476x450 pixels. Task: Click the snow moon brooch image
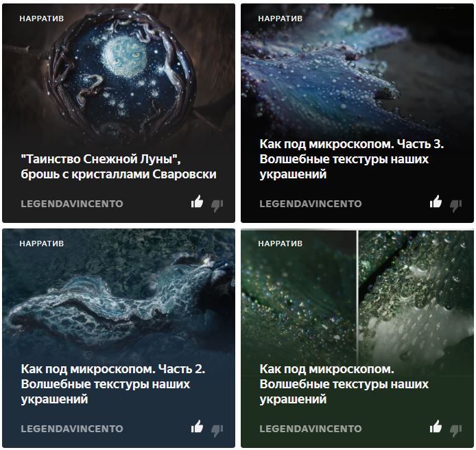[x=119, y=76]
